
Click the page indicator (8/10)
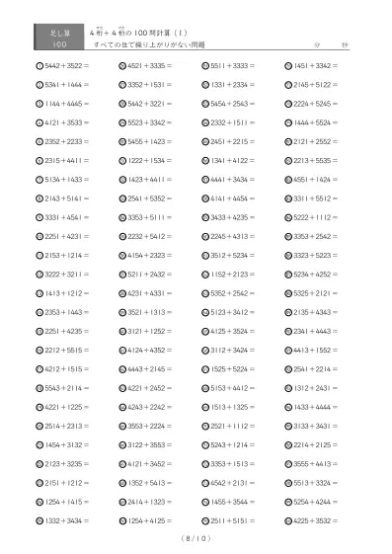[x=196, y=538]
